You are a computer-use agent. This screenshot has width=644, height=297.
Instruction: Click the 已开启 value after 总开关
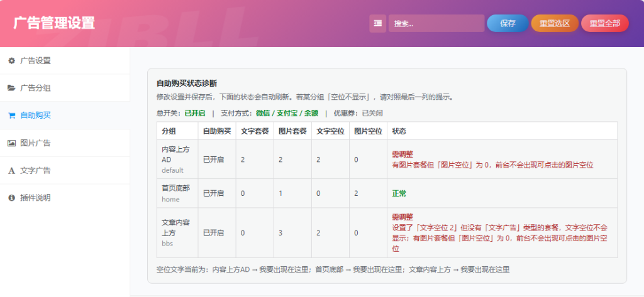195,113
